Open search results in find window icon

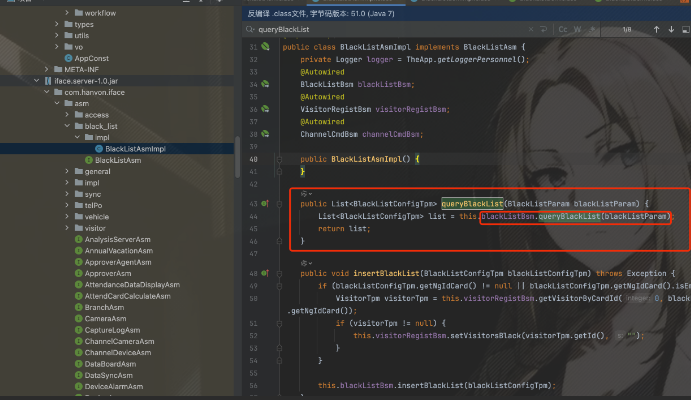pyautogui.click(x=685, y=30)
